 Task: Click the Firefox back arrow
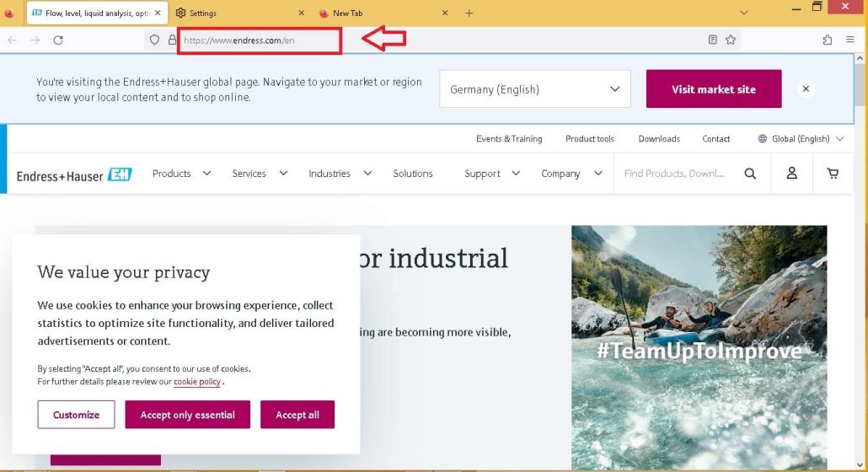tap(12, 40)
